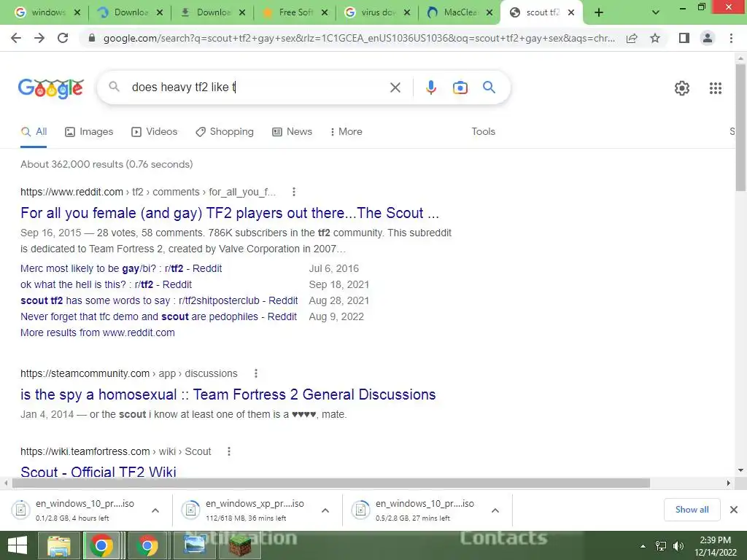Click the horizontal scrollbar thumb
Viewport: 747px width, 560px height.
[x=330, y=483]
